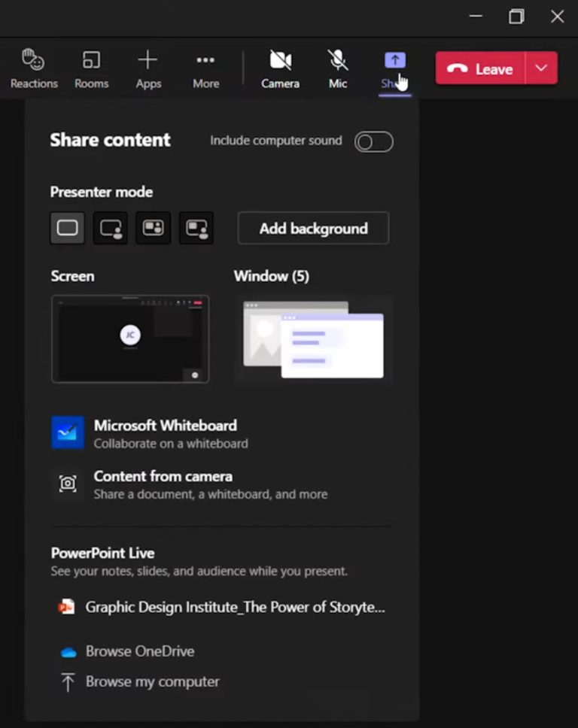The height and width of the screenshot is (728, 578).
Task: Select Side-by-side presenter mode
Action: (153, 227)
